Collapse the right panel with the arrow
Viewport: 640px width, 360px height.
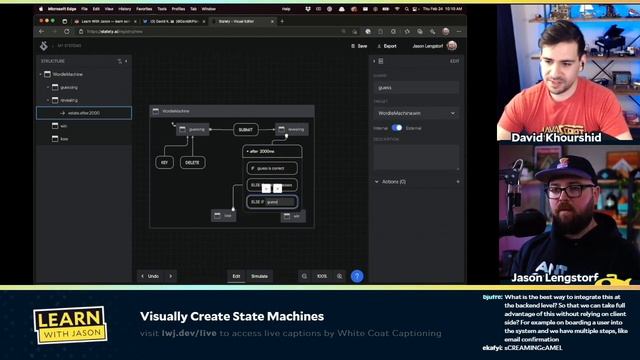pos(374,61)
